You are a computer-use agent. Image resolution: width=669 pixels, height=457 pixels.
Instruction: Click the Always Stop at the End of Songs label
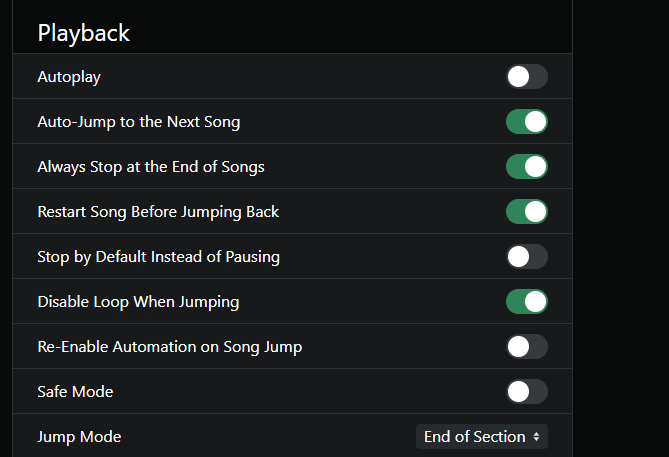[x=151, y=167]
